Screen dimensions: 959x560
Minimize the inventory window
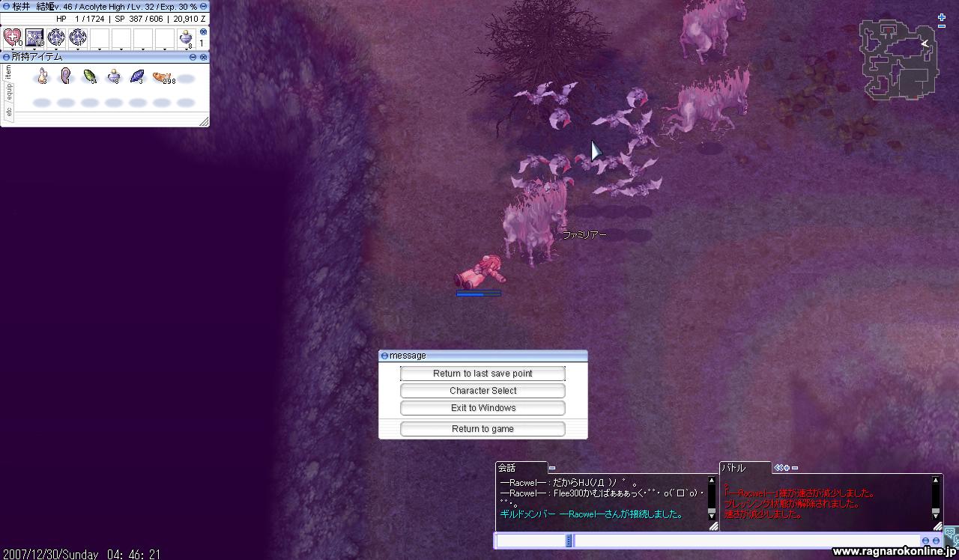193,57
